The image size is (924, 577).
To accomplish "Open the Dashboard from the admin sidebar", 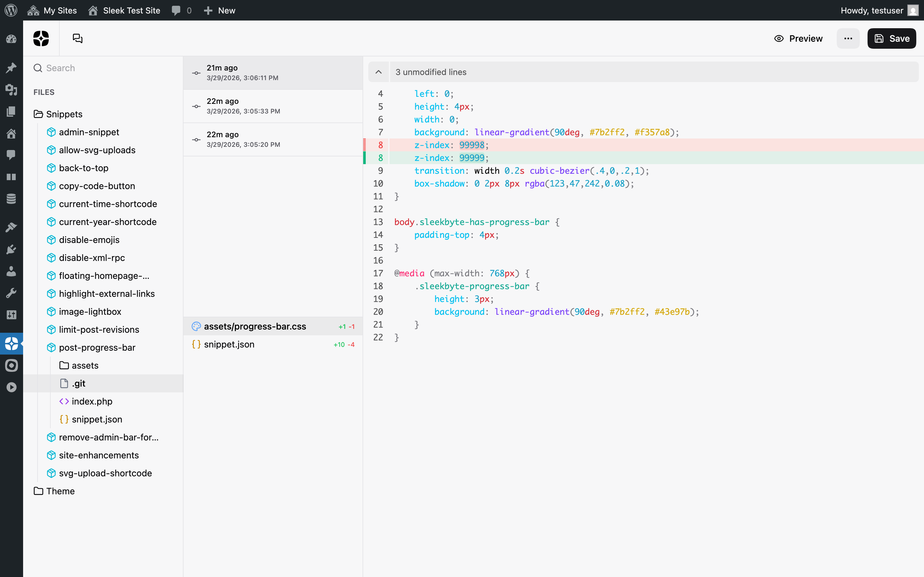I will pos(12,38).
